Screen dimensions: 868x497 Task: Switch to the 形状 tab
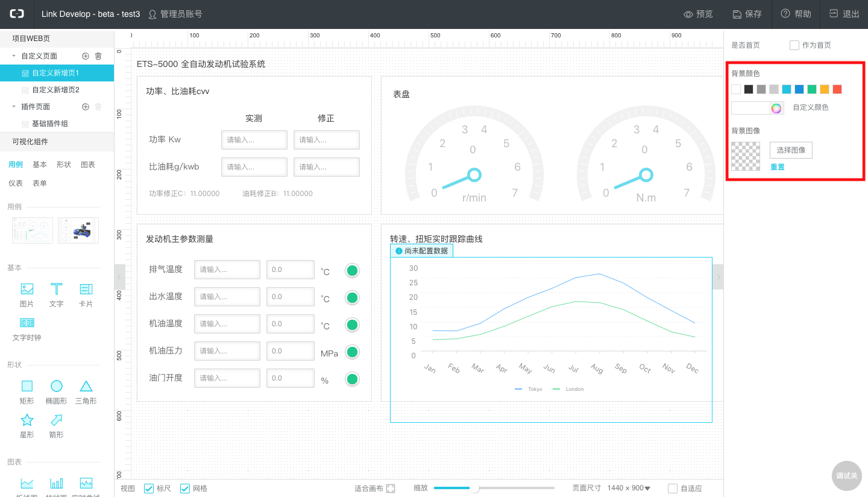click(x=64, y=165)
